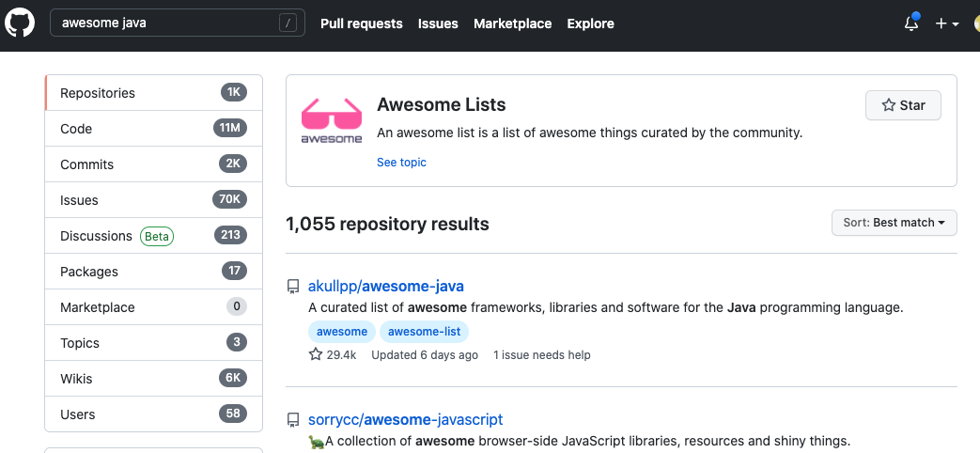The height and width of the screenshot is (453, 980).
Task: Click the star icon next to 29.4k
Action: [x=316, y=355]
